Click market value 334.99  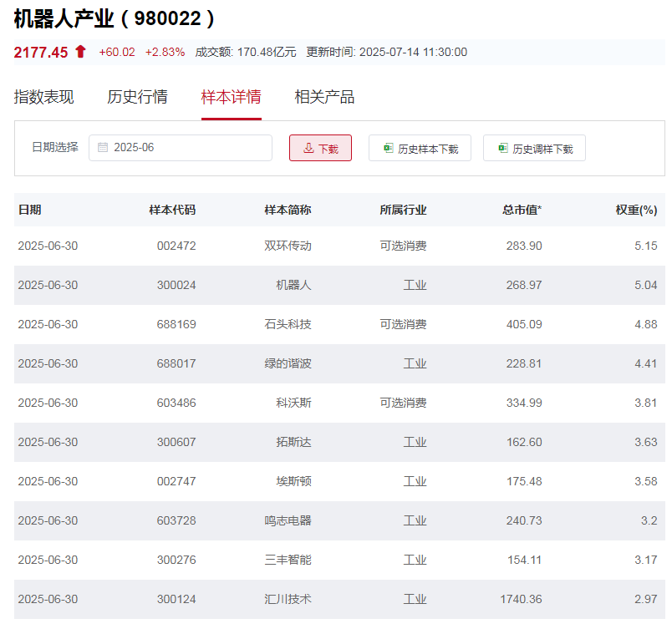tap(524, 403)
